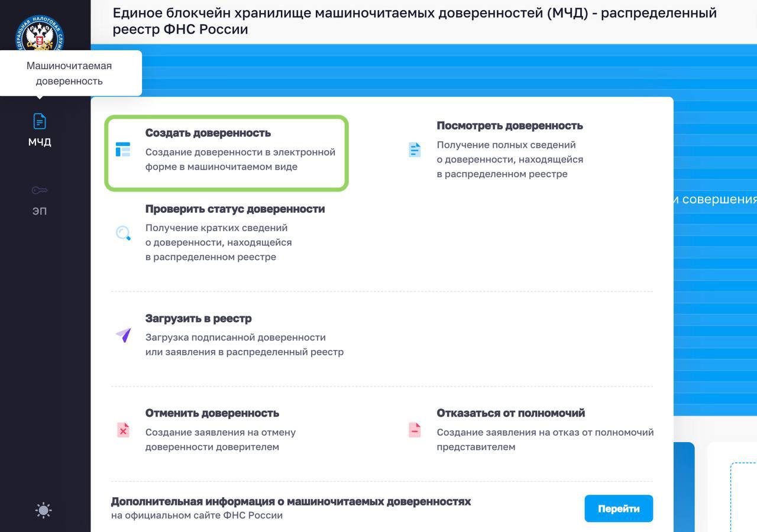Click the Создать доверенность form icon

123,150
